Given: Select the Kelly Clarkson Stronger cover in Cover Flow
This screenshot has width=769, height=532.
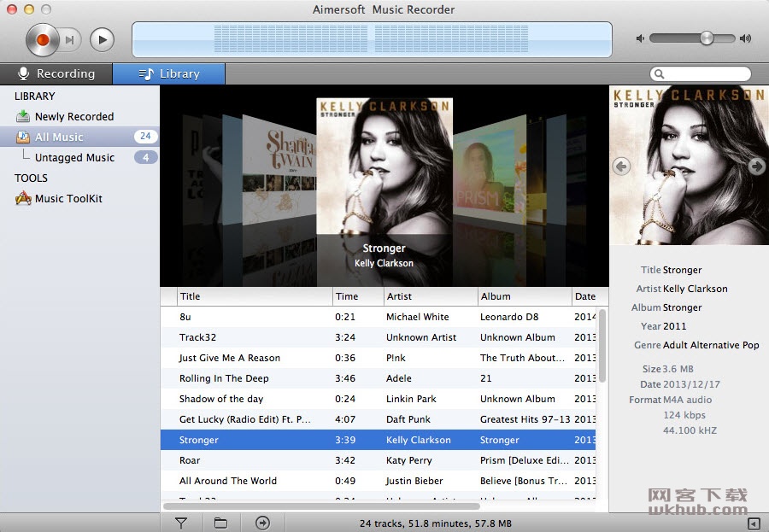Looking at the screenshot, I should coord(384,167).
